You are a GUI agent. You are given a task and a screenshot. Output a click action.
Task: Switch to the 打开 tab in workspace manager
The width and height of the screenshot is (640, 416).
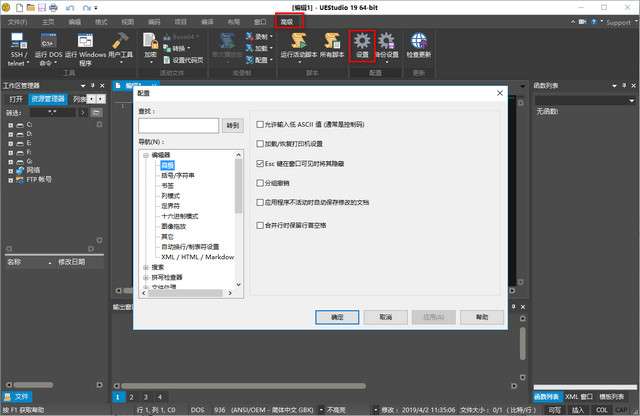pyautogui.click(x=16, y=99)
